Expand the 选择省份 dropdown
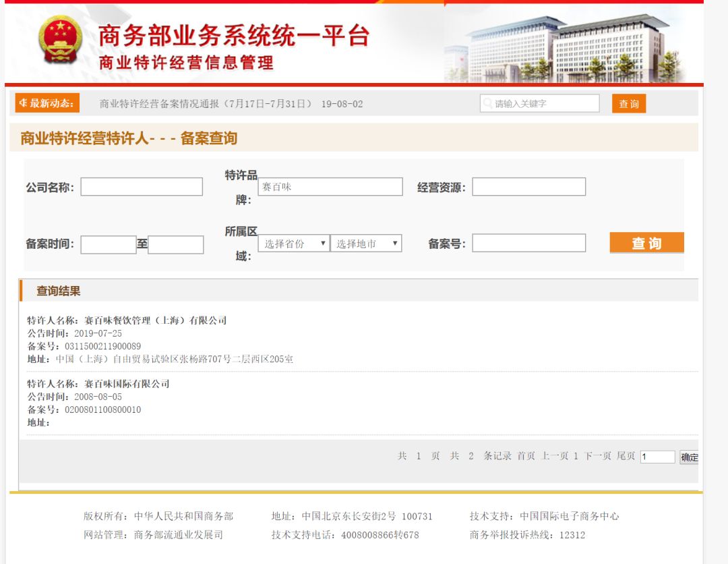728x564 pixels. 294,244
